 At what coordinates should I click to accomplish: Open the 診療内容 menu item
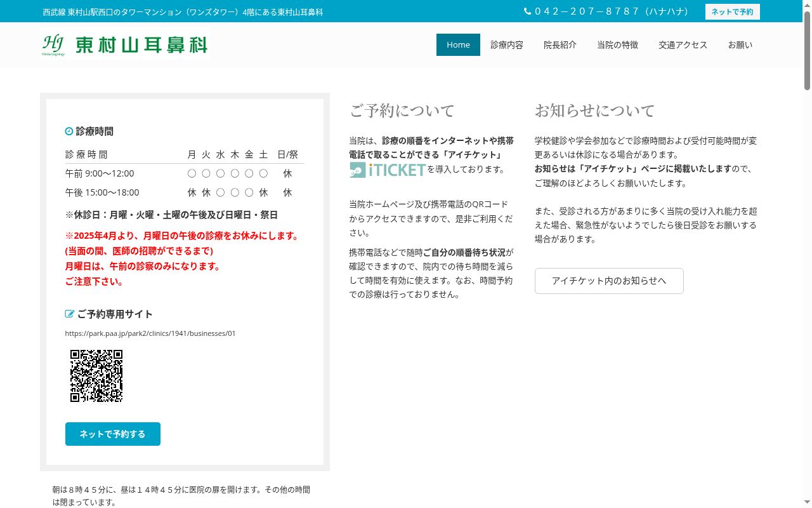[x=507, y=44]
